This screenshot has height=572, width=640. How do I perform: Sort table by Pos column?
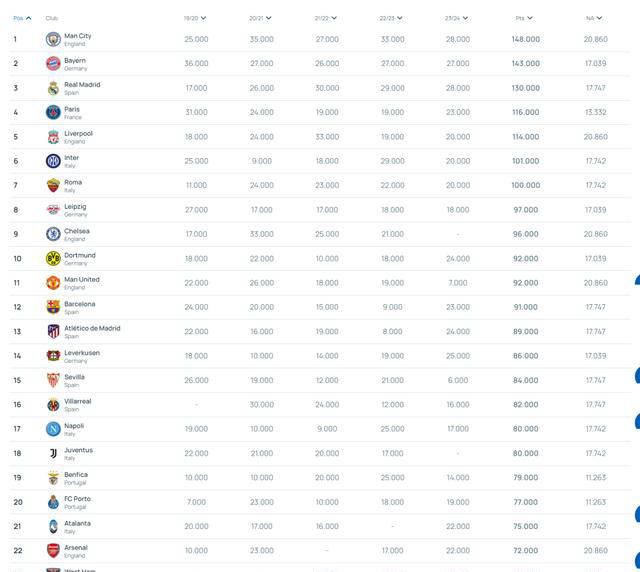(x=22, y=18)
